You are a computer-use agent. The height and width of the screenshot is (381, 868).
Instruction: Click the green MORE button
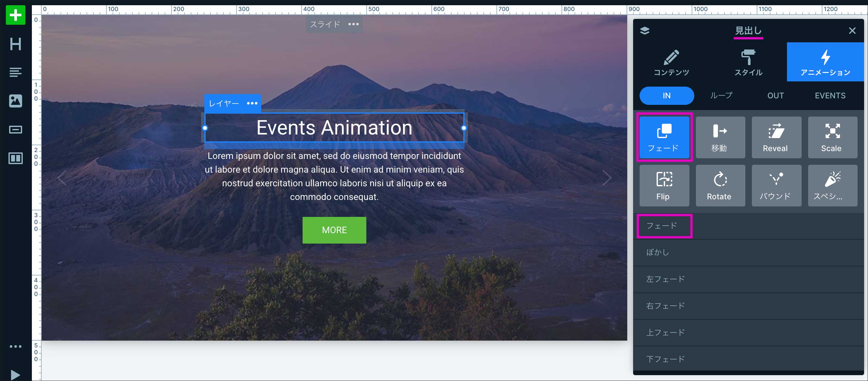pos(334,230)
